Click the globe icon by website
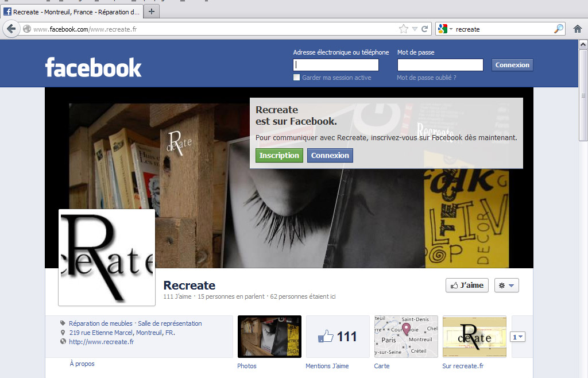The image size is (588, 378). pos(63,342)
